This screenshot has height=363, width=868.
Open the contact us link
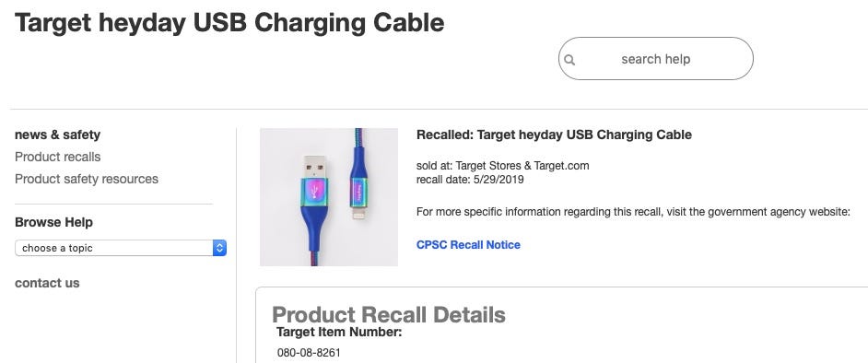click(x=47, y=283)
